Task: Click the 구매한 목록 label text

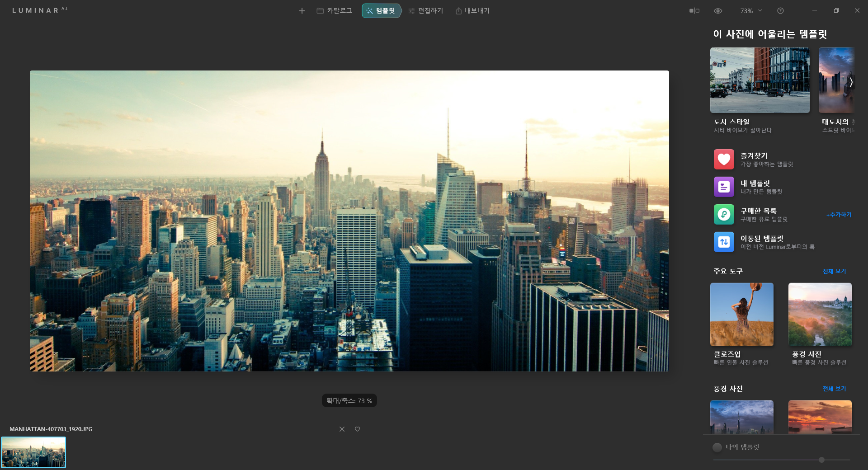Action: [x=758, y=211]
